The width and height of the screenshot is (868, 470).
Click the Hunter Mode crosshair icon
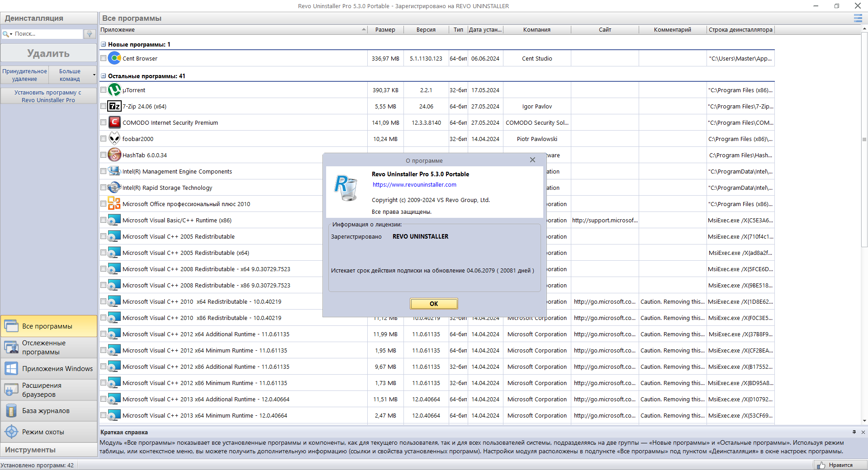tap(11, 432)
